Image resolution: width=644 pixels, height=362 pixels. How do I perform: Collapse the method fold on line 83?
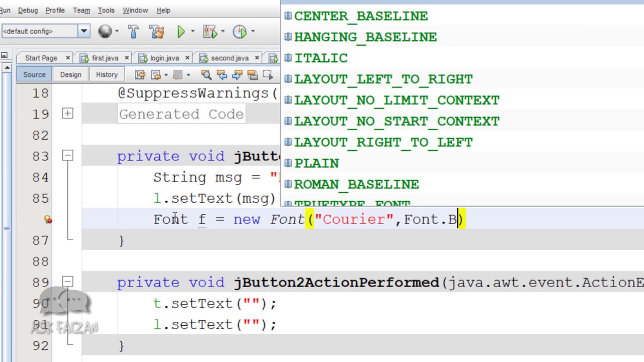tap(67, 156)
